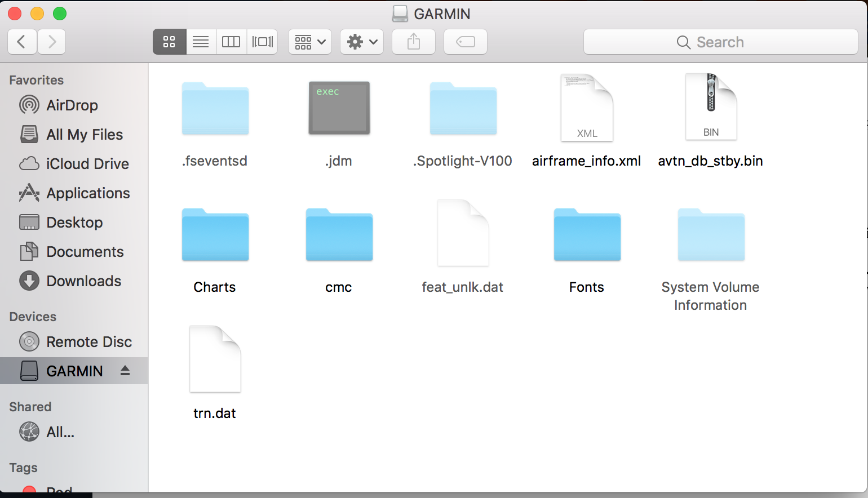Image resolution: width=868 pixels, height=498 pixels.
Task: Open the action gear menu
Action: point(361,41)
